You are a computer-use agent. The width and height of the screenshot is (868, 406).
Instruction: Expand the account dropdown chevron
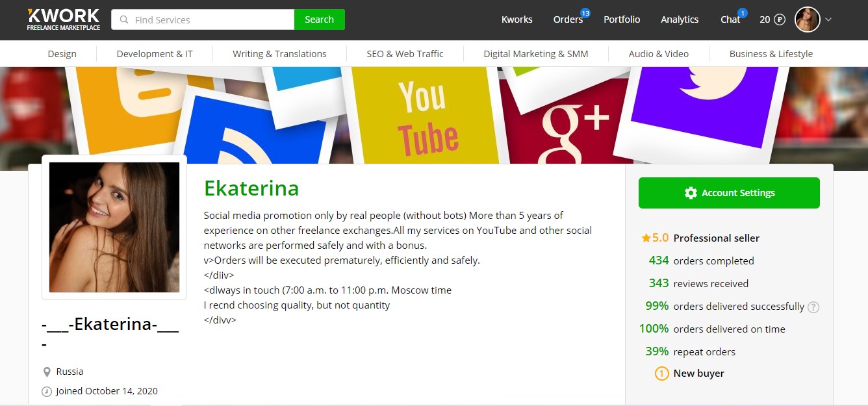tap(828, 20)
